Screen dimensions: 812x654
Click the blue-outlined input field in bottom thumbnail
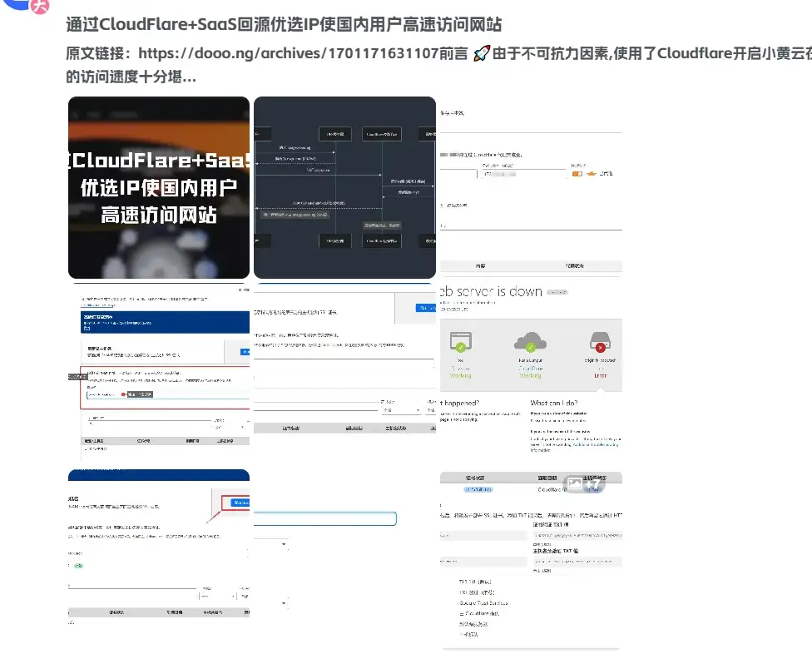[324, 519]
